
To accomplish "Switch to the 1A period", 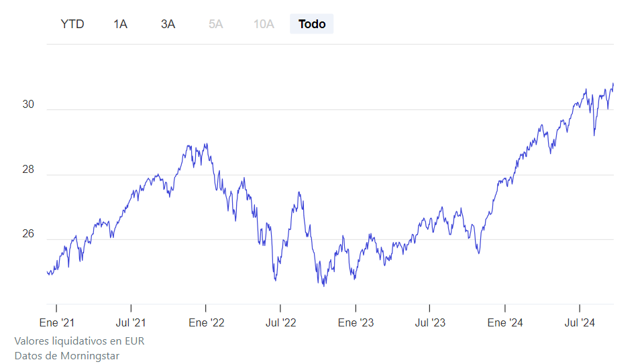I will (120, 24).
